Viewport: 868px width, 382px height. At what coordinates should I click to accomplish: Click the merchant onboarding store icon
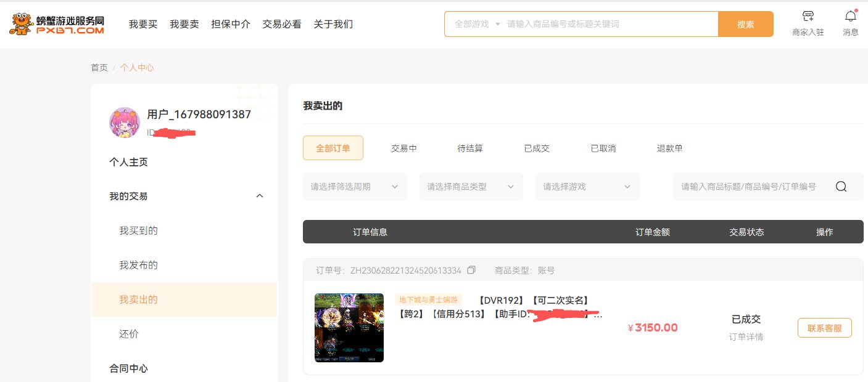(x=808, y=17)
